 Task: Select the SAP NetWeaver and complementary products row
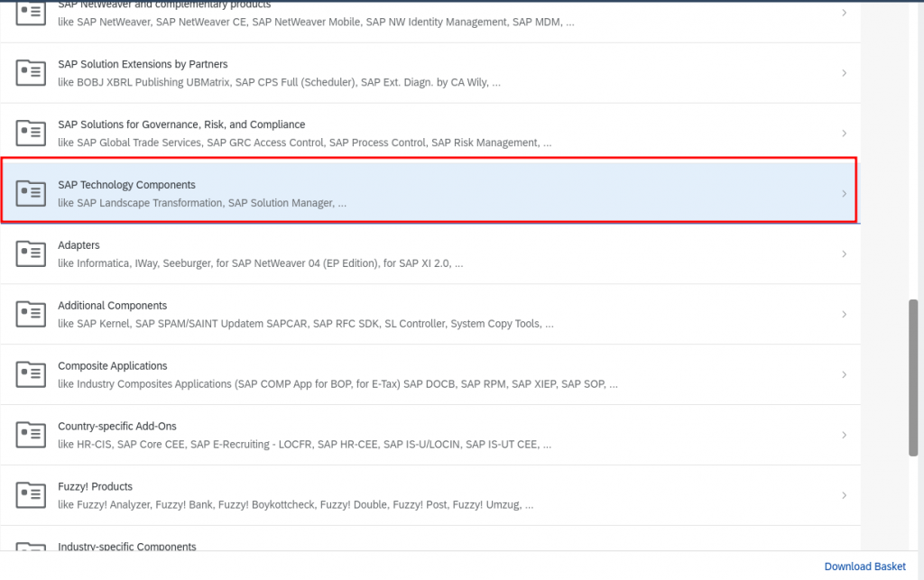point(361,15)
